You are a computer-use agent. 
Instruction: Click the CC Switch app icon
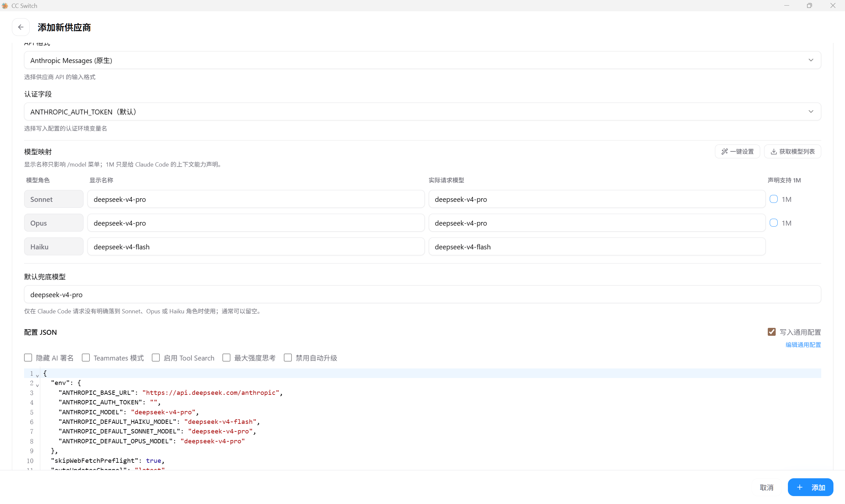point(5,6)
